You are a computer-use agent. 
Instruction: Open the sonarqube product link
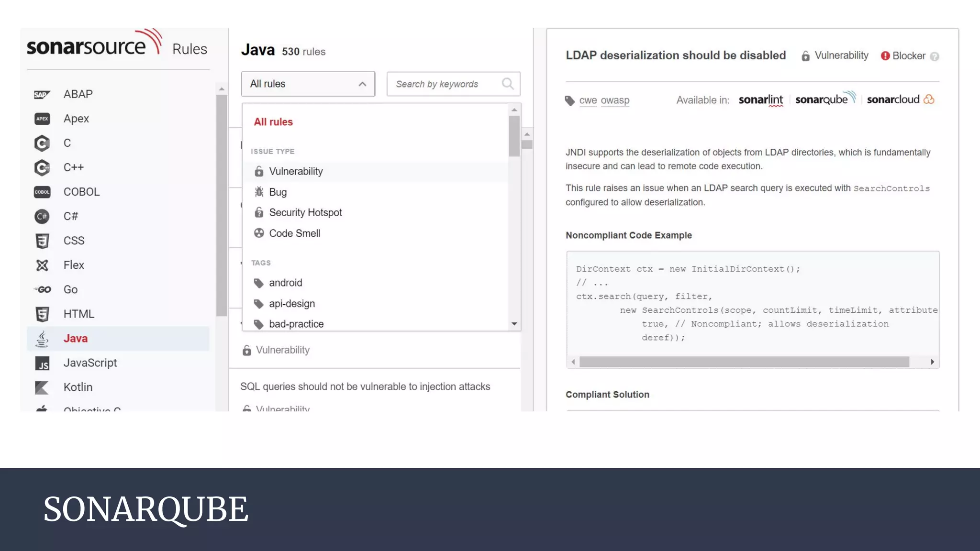pyautogui.click(x=825, y=99)
